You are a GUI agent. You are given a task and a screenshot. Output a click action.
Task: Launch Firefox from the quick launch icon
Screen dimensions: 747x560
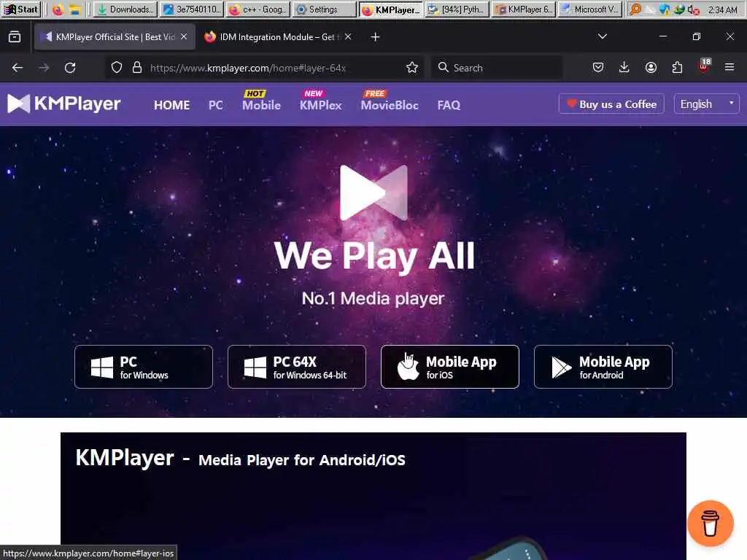point(58,9)
